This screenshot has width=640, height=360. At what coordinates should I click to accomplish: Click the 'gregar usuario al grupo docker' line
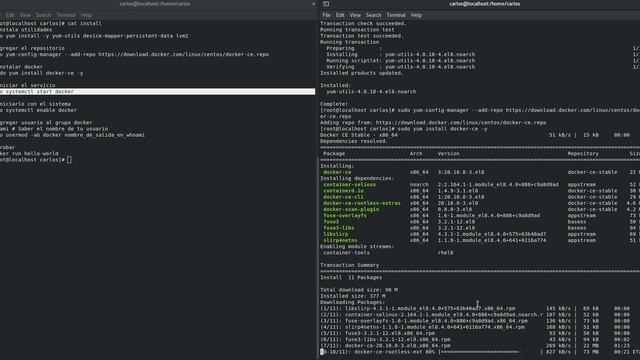tap(46, 122)
